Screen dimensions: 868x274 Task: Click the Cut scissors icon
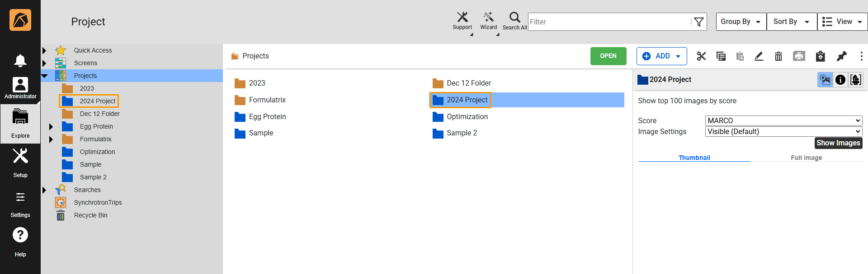point(701,56)
